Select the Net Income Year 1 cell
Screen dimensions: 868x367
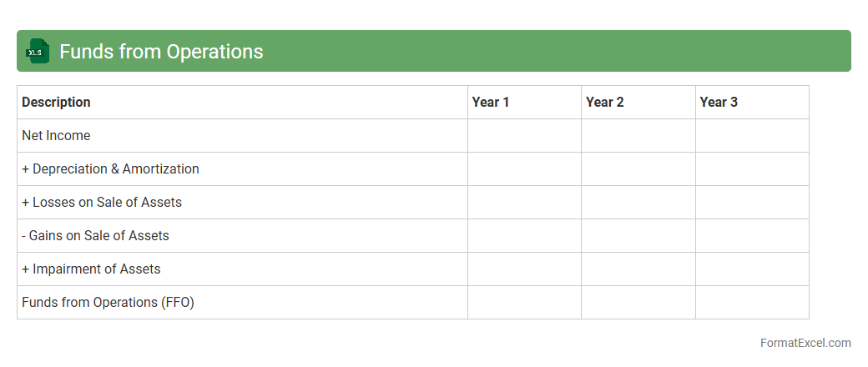(x=524, y=135)
